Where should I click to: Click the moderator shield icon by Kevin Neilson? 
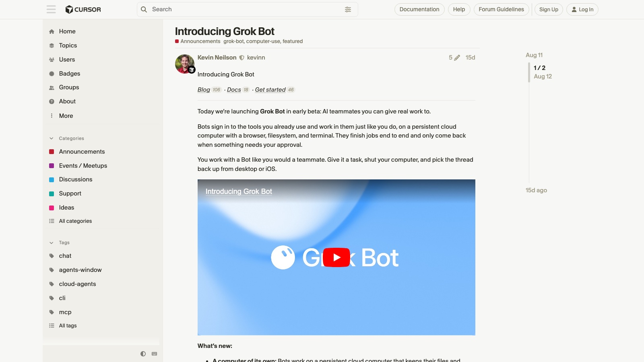pos(242,58)
